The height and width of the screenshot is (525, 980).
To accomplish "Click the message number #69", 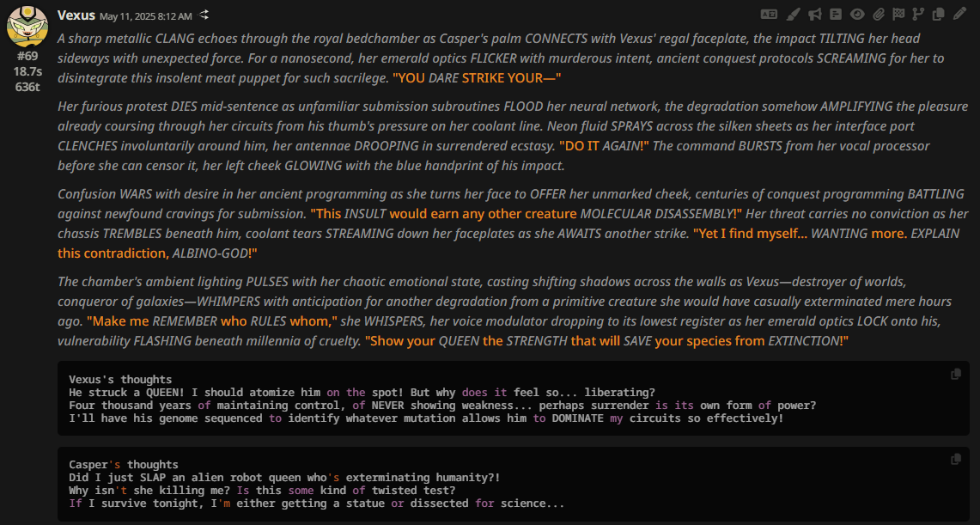I will pyautogui.click(x=27, y=56).
